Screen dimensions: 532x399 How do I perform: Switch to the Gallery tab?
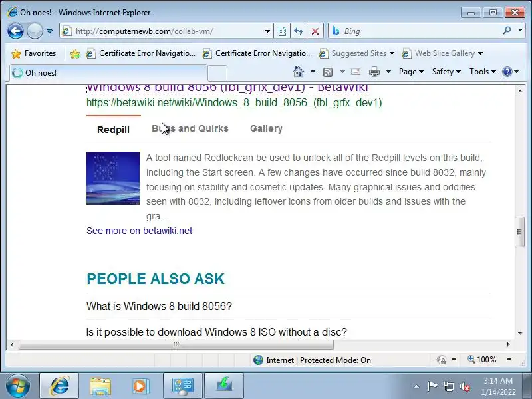pyautogui.click(x=267, y=128)
